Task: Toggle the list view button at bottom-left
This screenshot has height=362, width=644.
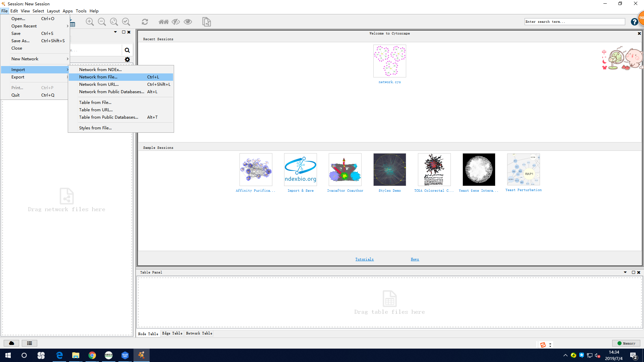Action: [x=30, y=343]
